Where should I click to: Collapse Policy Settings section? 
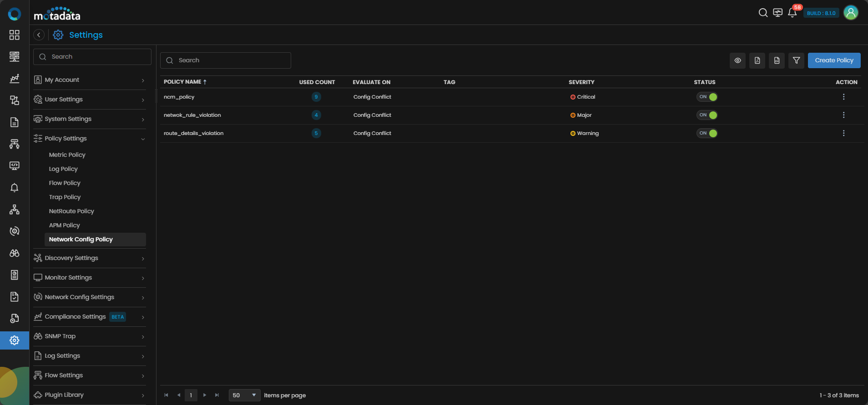pos(90,139)
